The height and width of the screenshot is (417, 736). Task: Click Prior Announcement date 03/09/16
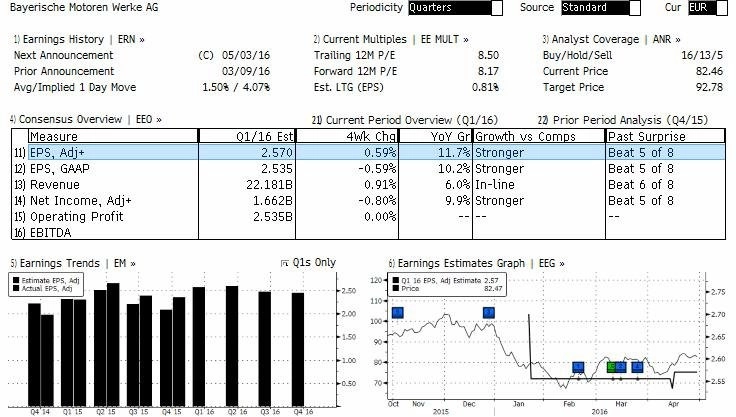[246, 71]
